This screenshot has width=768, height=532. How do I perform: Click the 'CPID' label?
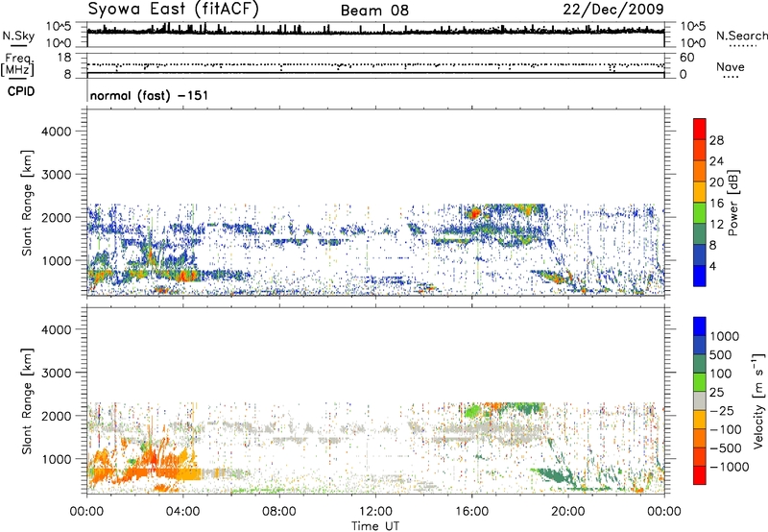coord(21,91)
